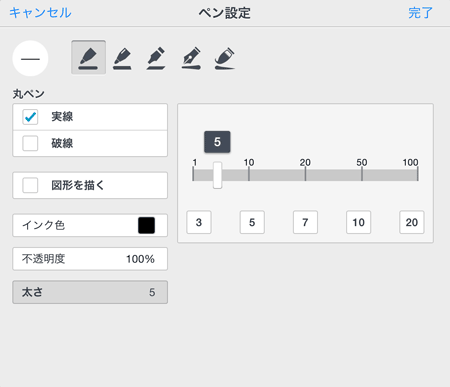Select the round pen (丸ペン) icon
450x387 pixels.
coord(88,57)
